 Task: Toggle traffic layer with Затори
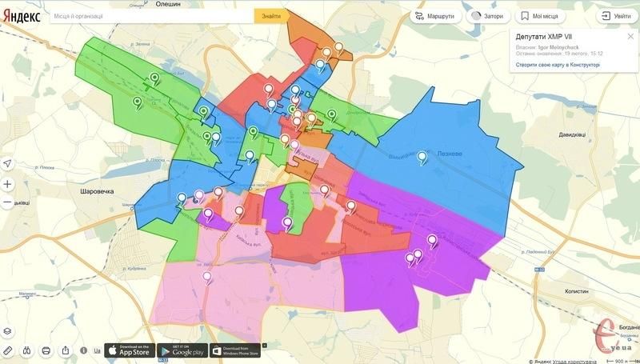(x=486, y=16)
